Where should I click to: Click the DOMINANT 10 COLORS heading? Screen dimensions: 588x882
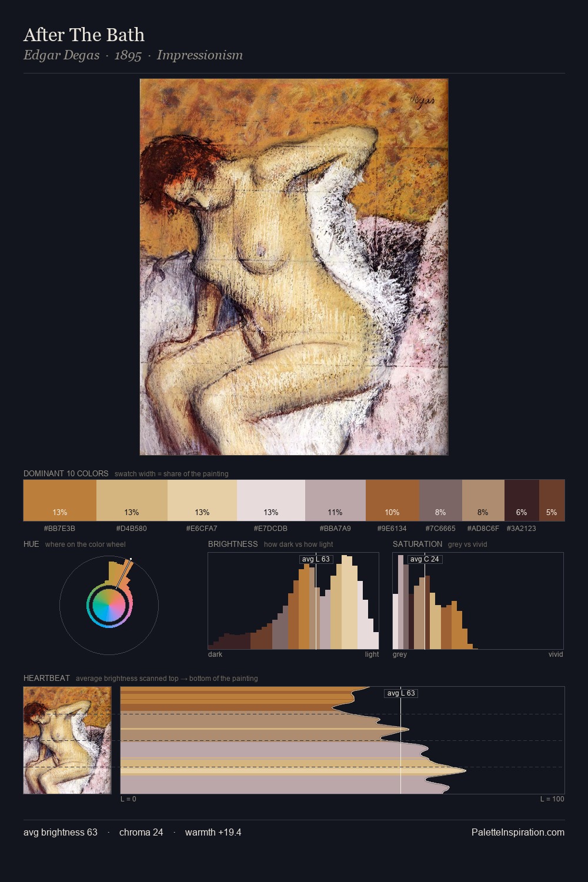[66, 473]
